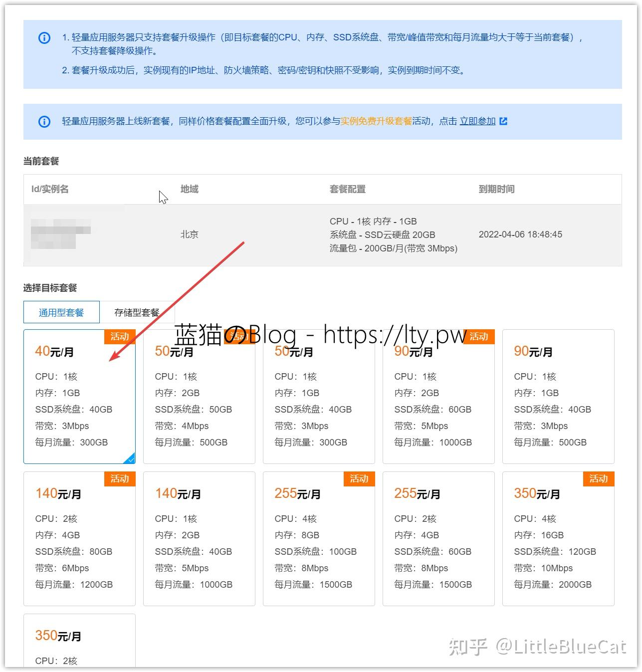Click the text CPU - 1核 内存 - 1GB
This screenshot has height=672, width=642.
pos(373,221)
